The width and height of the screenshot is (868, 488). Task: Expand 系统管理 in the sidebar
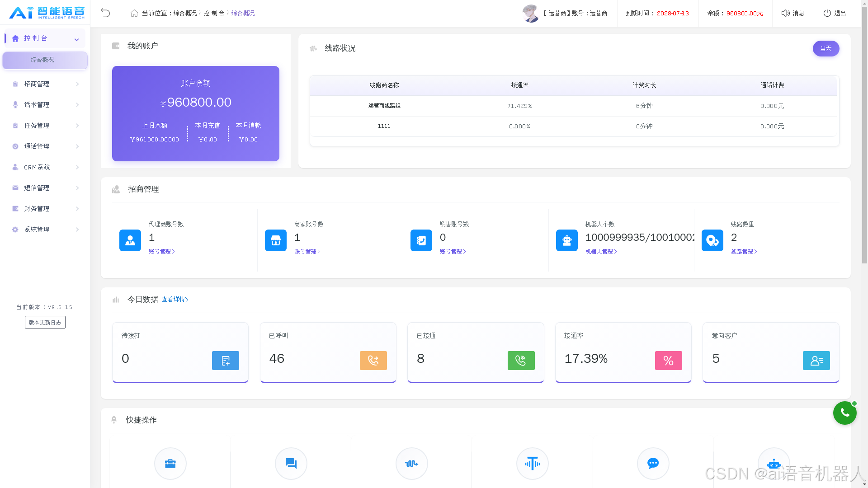[45, 230]
